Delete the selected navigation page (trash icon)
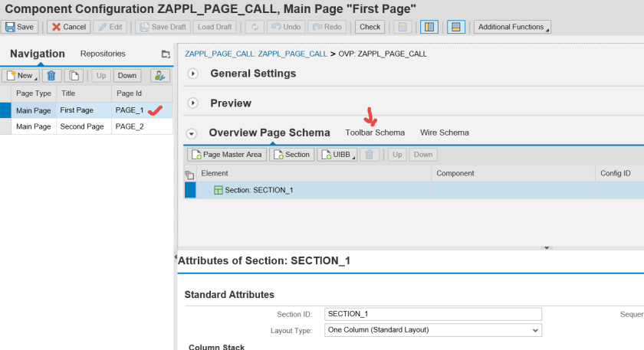The image size is (644, 350). click(52, 75)
